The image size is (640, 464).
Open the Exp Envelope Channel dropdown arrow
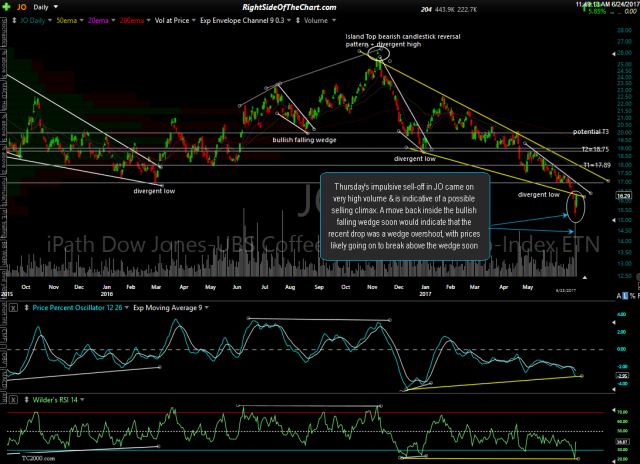tap(289, 20)
